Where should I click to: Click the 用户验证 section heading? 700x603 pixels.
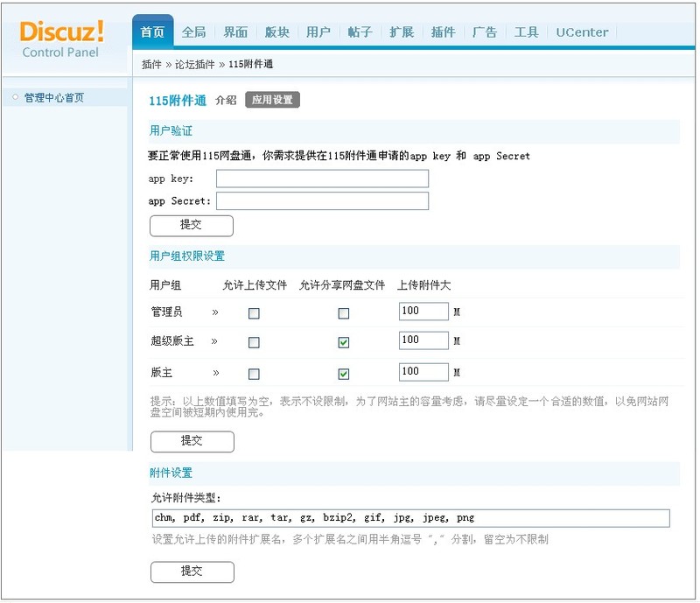[x=171, y=131]
